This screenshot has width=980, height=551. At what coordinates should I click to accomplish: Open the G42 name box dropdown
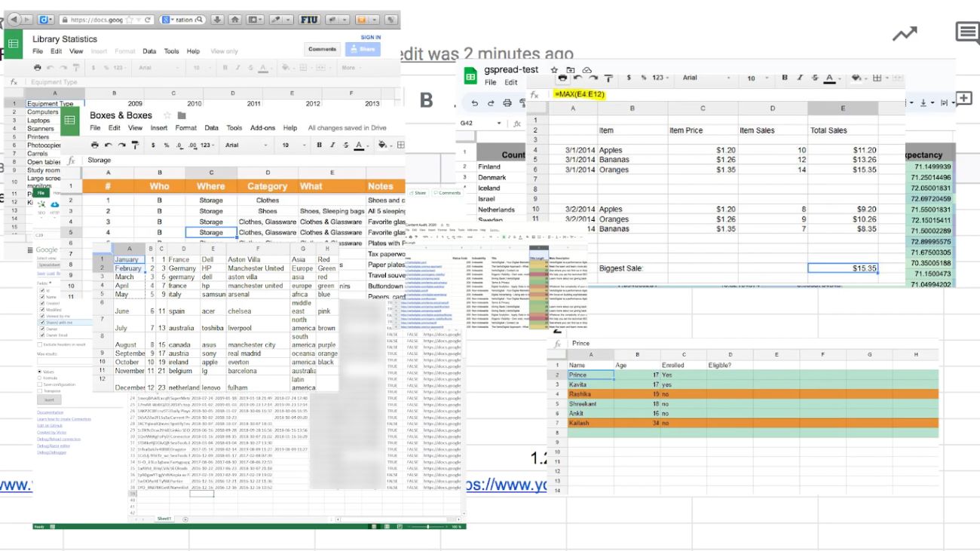pos(498,123)
